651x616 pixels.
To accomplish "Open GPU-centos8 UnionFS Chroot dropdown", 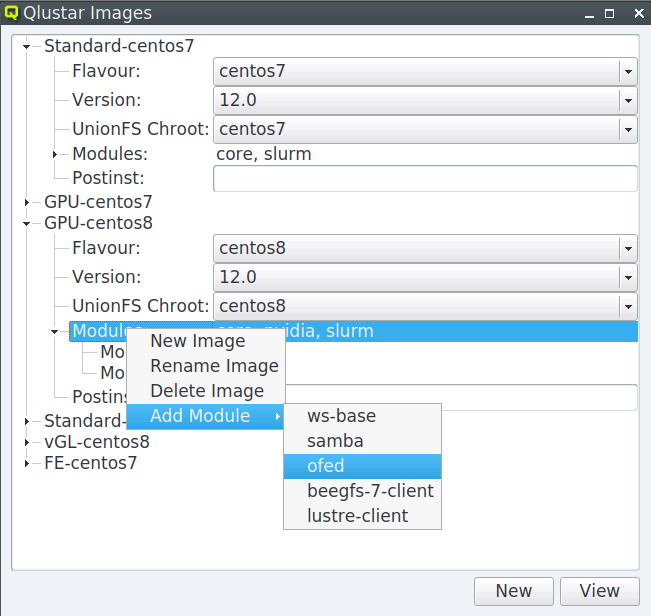I will pyautogui.click(x=425, y=306).
